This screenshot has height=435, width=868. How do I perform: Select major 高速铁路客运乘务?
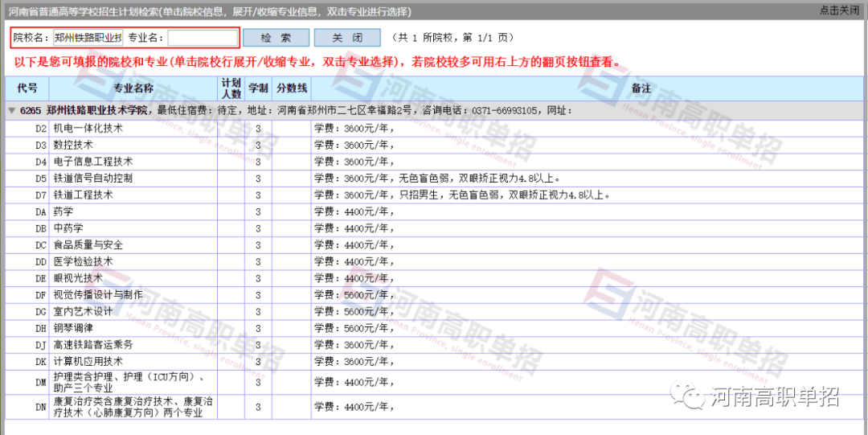tap(93, 345)
